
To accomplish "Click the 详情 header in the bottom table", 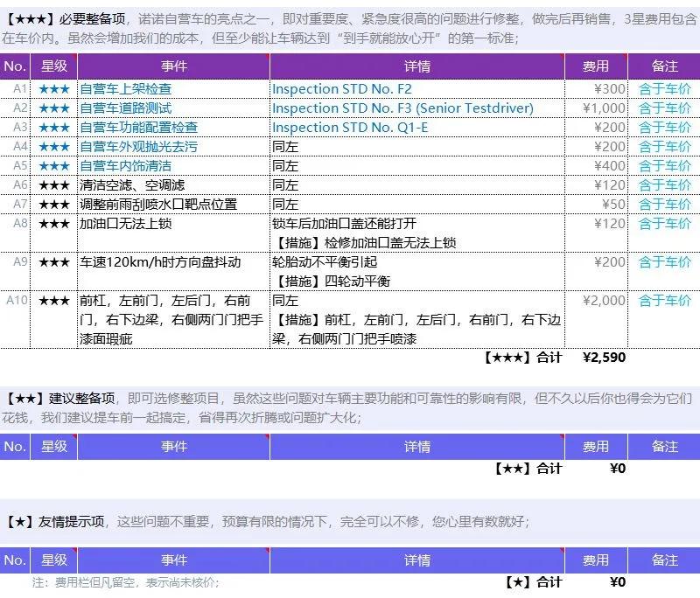I will (x=419, y=560).
